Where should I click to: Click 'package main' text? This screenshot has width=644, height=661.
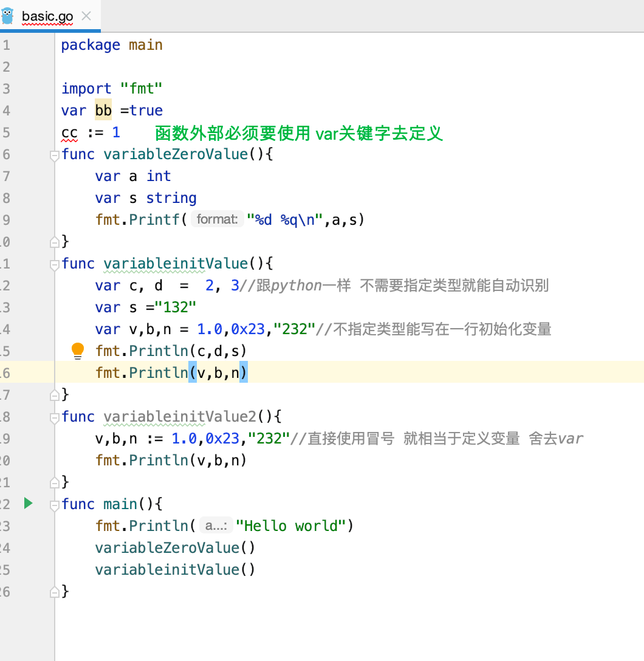112,45
